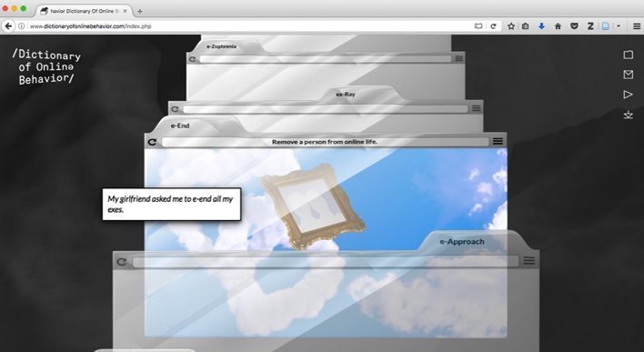Screen dimensions: 644x352
Task: Open a new browser tab with plus button
Action: (140, 12)
